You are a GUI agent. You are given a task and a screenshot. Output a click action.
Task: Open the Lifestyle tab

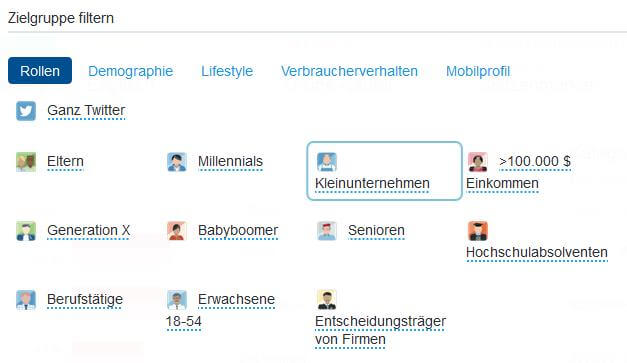coord(227,71)
